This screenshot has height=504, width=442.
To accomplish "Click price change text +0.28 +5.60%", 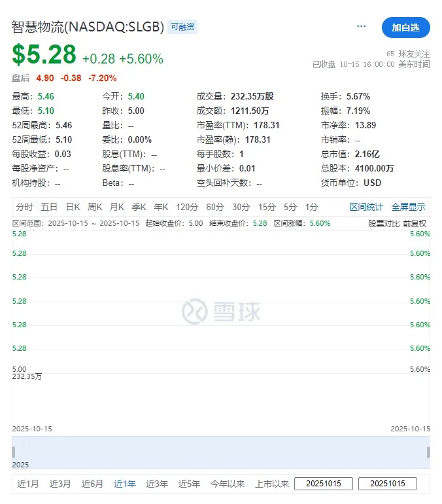I will tap(123, 59).
